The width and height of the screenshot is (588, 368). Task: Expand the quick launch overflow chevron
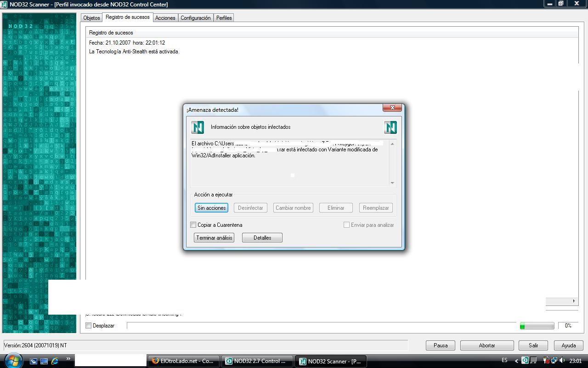[x=68, y=359]
